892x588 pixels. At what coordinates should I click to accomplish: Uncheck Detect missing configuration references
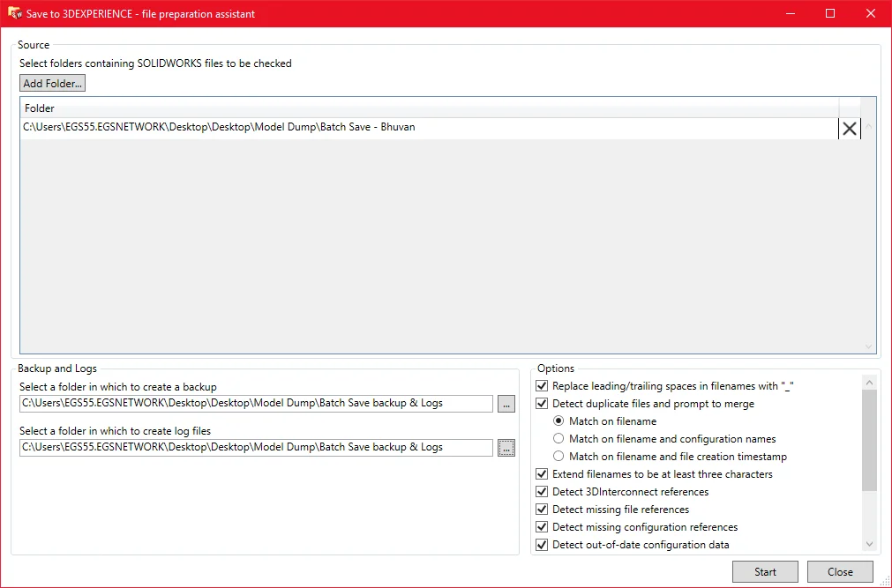pyautogui.click(x=542, y=526)
